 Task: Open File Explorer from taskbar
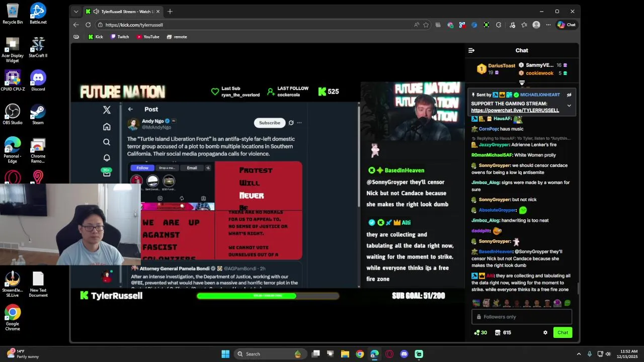pos(345,354)
